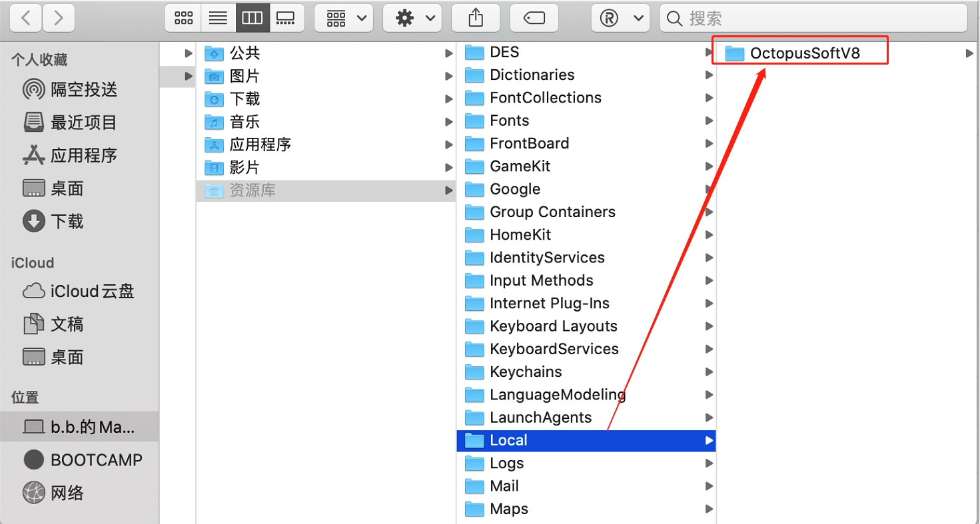Expand arrow next to 资源库
The height and width of the screenshot is (524, 980).
(449, 190)
